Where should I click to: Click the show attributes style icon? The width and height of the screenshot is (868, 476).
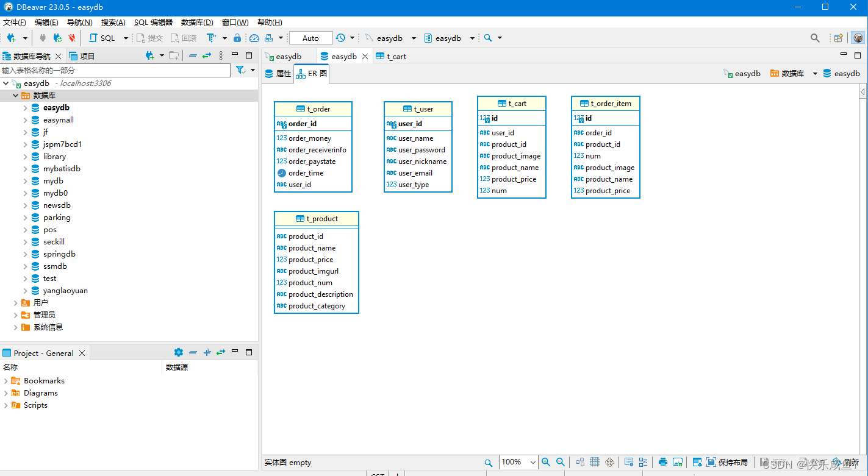tap(629, 462)
